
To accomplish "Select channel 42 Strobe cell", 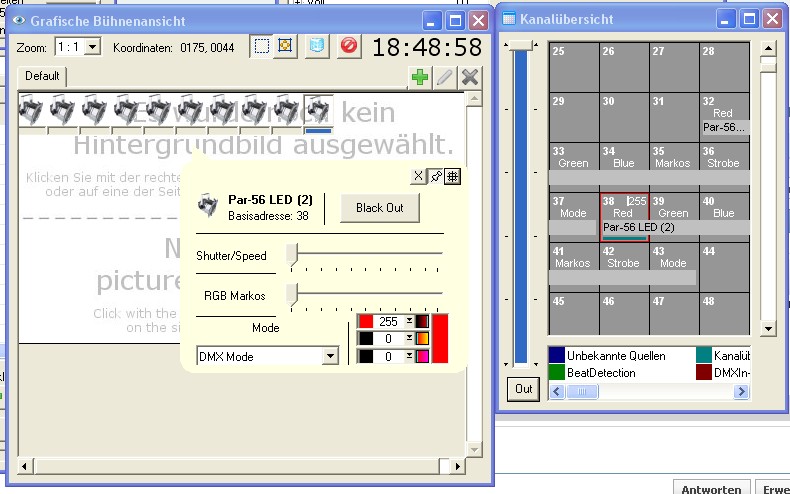I will pyautogui.click(x=624, y=267).
